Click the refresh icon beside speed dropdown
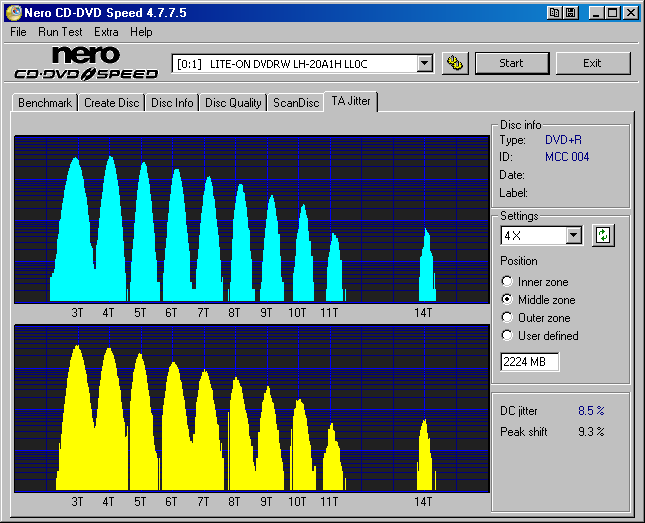The height and width of the screenshot is (523, 645). (603, 236)
